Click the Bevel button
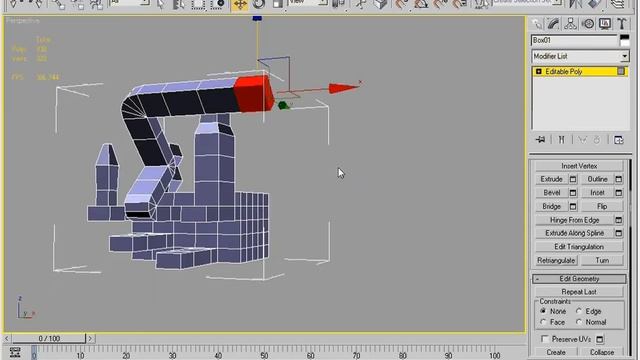640x360 pixels. pyautogui.click(x=551, y=193)
